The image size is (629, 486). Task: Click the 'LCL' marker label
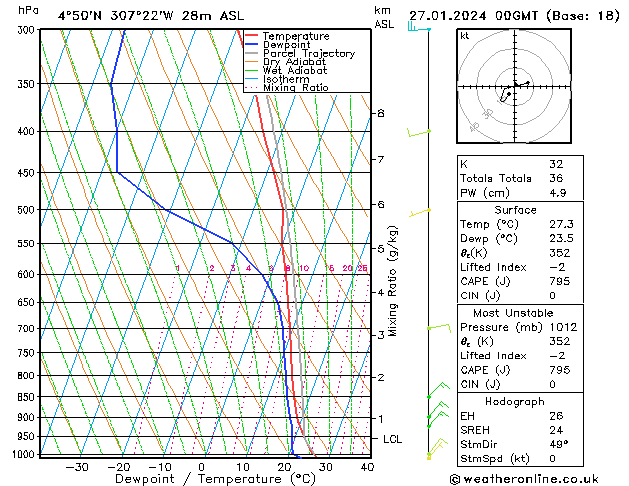point(392,439)
